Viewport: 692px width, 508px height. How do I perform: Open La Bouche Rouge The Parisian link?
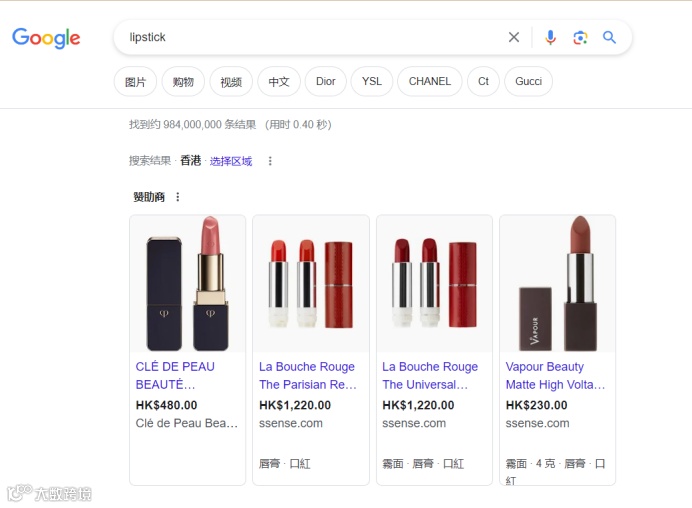[308, 376]
